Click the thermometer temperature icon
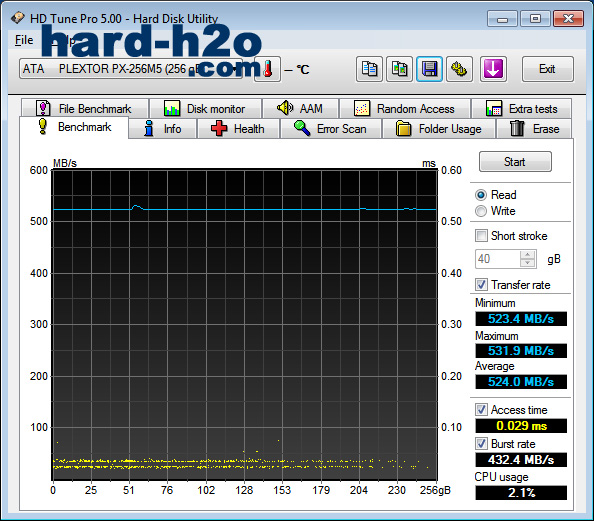The width and height of the screenshot is (594, 521). tap(267, 69)
